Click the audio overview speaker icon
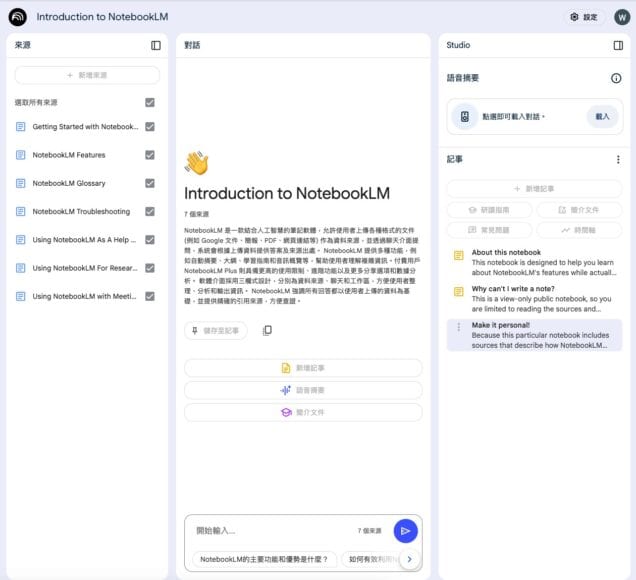 465,117
